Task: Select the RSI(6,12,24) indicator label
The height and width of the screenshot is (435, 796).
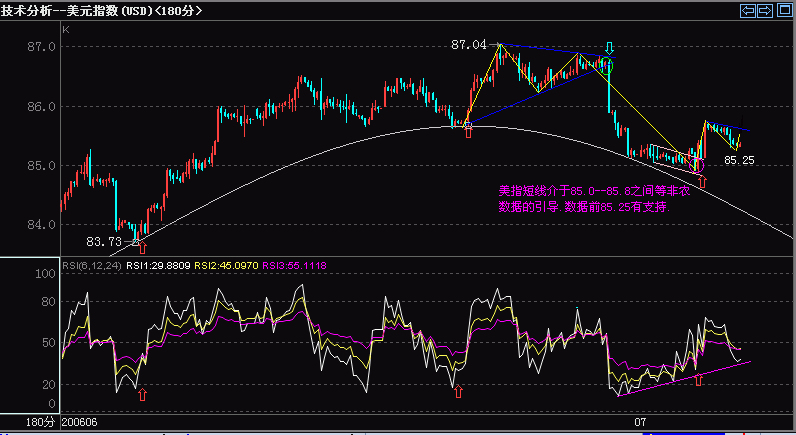Action: (x=92, y=265)
